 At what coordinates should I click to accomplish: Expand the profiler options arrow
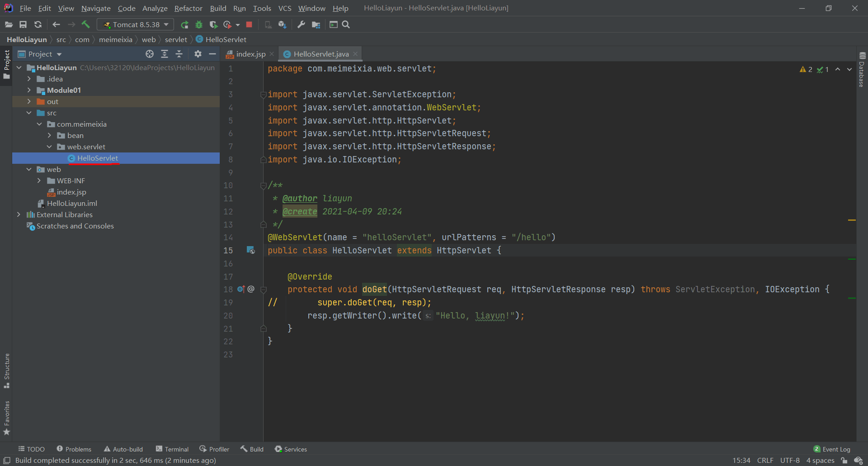click(238, 25)
